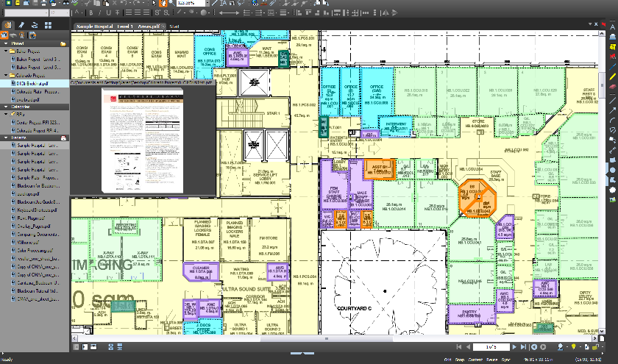Open the zoom percentage dropdown
Viewport: 618px width, 364px height.
[207, 3]
